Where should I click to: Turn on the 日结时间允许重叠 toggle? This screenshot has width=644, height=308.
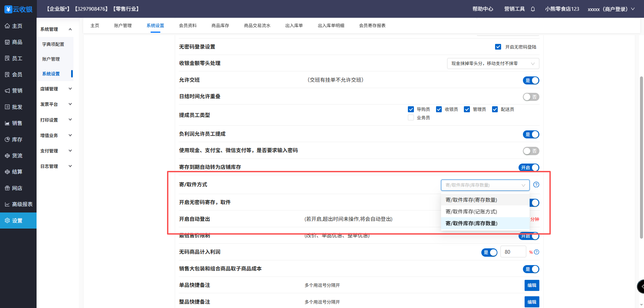tap(531, 97)
